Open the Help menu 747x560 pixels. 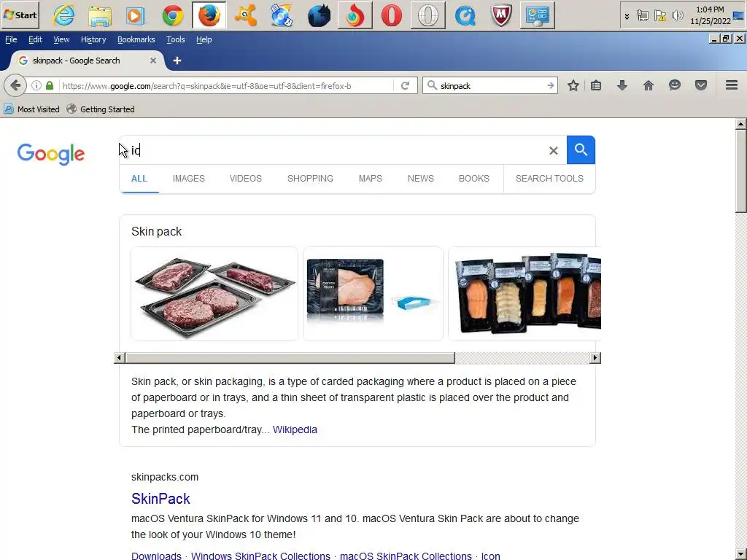pyautogui.click(x=204, y=39)
